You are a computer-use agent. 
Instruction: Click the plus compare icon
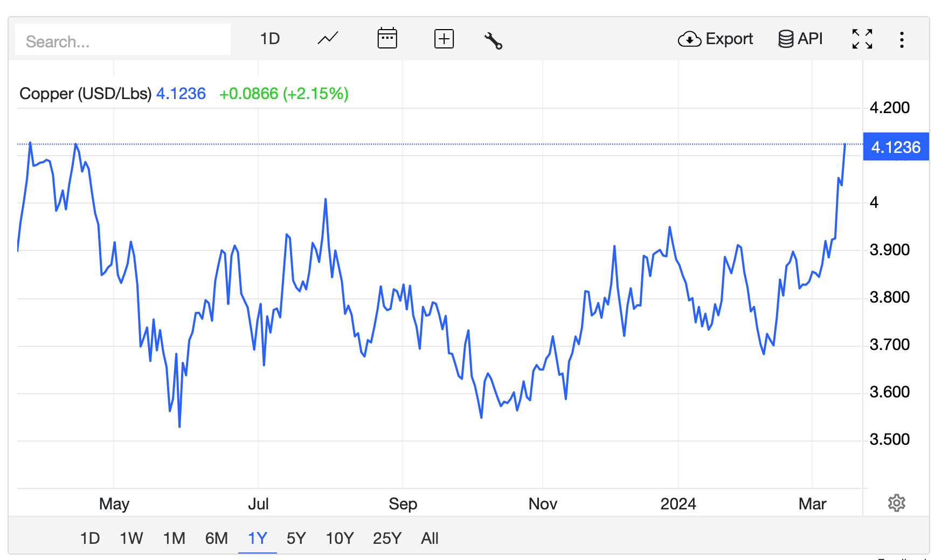[444, 39]
